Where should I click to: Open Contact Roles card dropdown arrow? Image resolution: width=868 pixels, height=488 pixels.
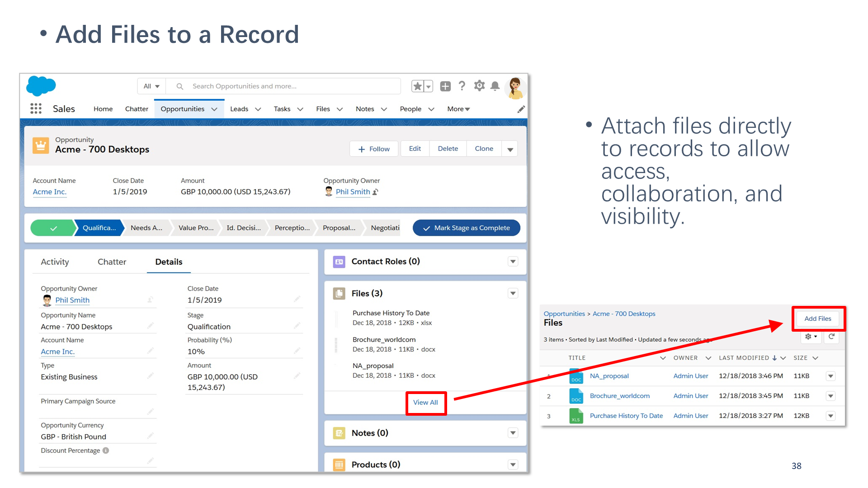tap(513, 262)
